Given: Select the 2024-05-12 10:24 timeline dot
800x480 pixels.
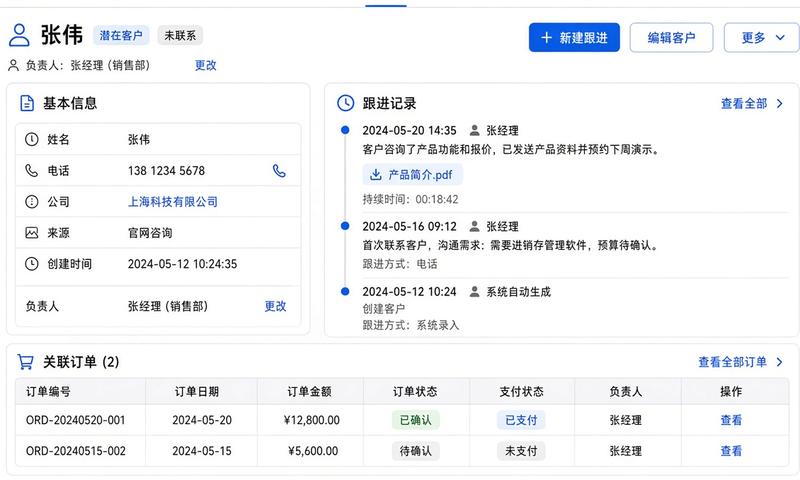Looking at the screenshot, I should [345, 292].
